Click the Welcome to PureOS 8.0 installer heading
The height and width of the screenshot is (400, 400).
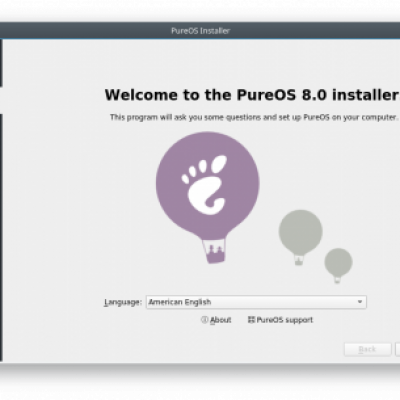coord(252,95)
